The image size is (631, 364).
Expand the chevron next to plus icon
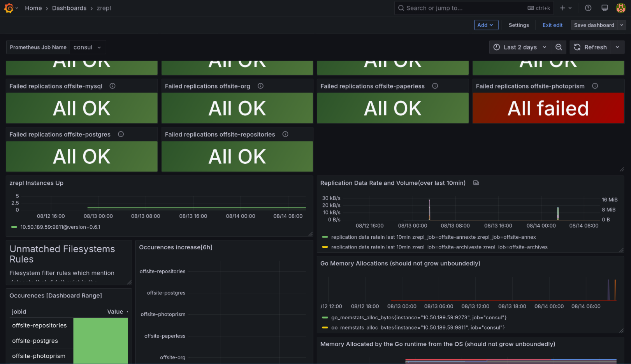point(570,8)
